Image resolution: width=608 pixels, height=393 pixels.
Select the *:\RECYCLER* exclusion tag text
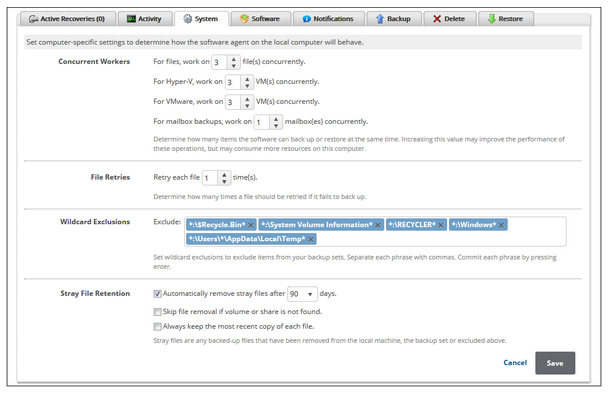(x=412, y=225)
